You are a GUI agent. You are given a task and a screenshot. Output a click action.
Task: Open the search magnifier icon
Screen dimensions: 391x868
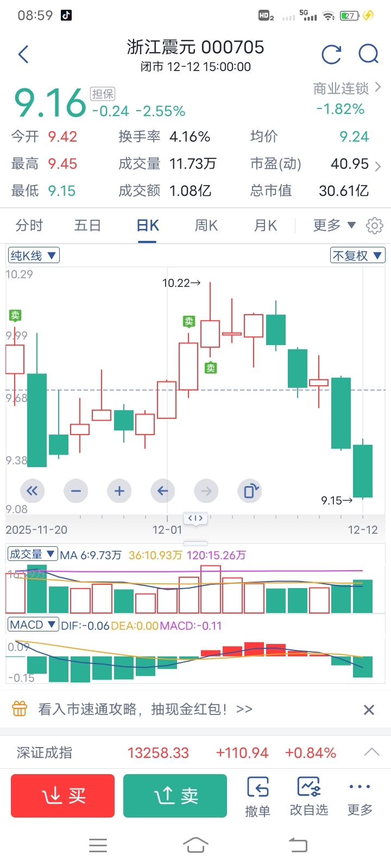point(368,54)
